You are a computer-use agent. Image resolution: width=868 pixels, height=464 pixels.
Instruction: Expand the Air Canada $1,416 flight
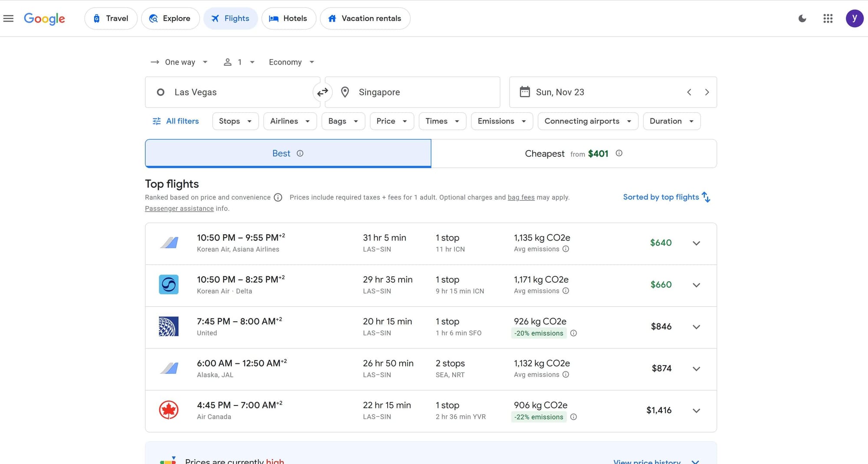coord(696,411)
